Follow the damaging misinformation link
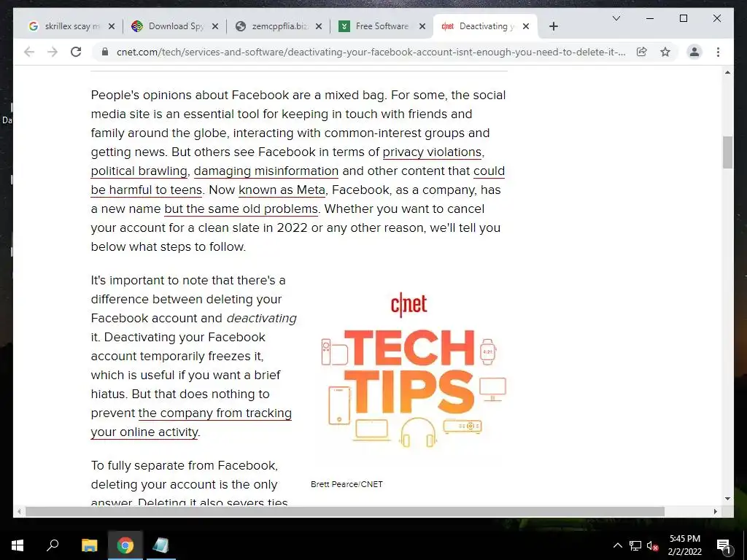This screenshot has width=747, height=560. 266,171
